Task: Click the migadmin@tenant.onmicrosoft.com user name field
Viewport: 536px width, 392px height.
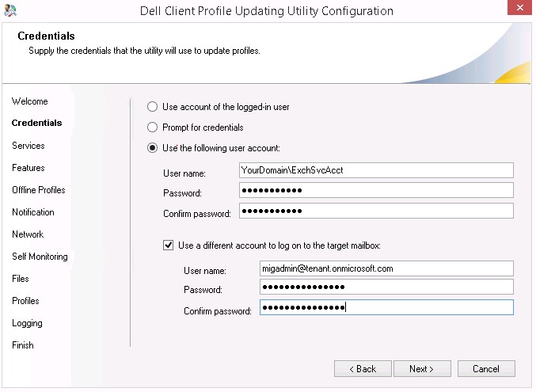Action: click(x=386, y=268)
